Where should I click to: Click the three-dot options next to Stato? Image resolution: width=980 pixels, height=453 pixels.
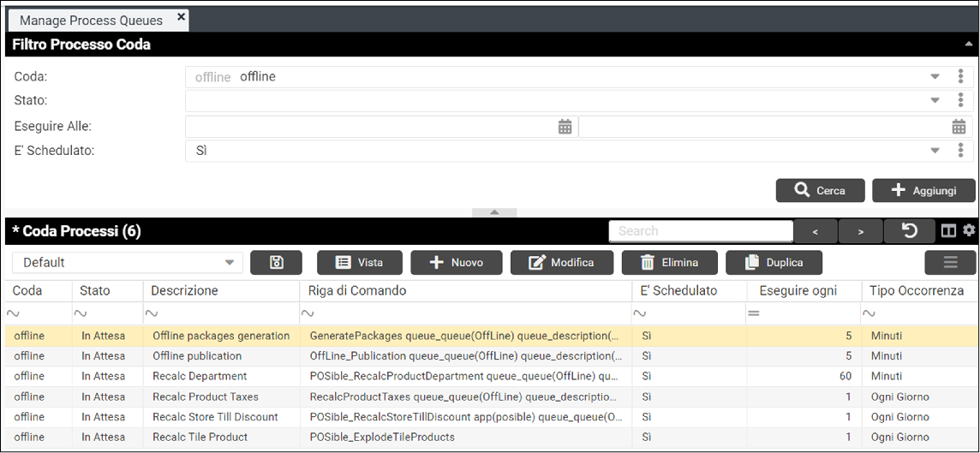click(960, 101)
